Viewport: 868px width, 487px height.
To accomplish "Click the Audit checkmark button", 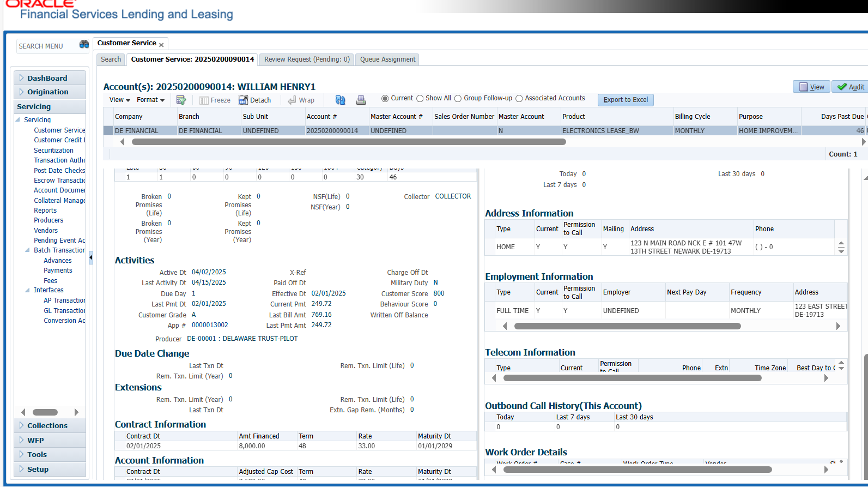I will click(x=851, y=87).
